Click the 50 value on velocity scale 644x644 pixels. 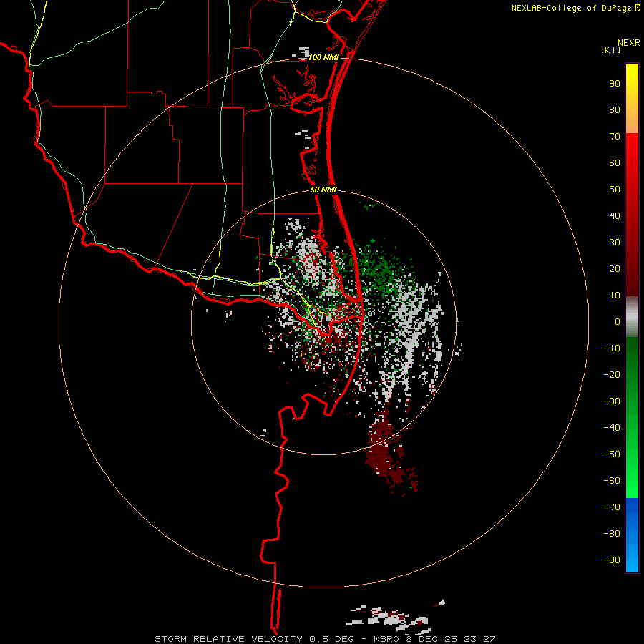[615, 190]
